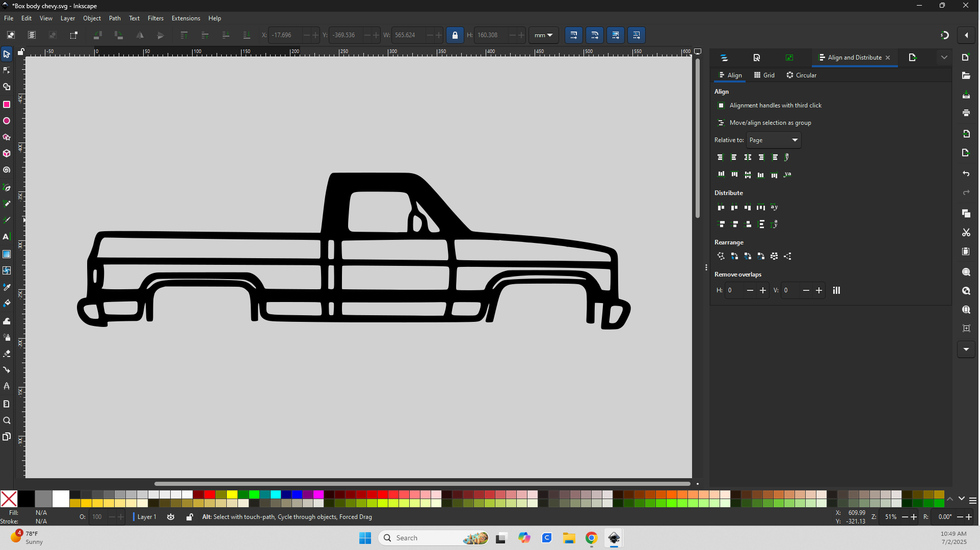This screenshot has height=550, width=980.
Task: Click the remove overlaps apply button
Action: 836,290
